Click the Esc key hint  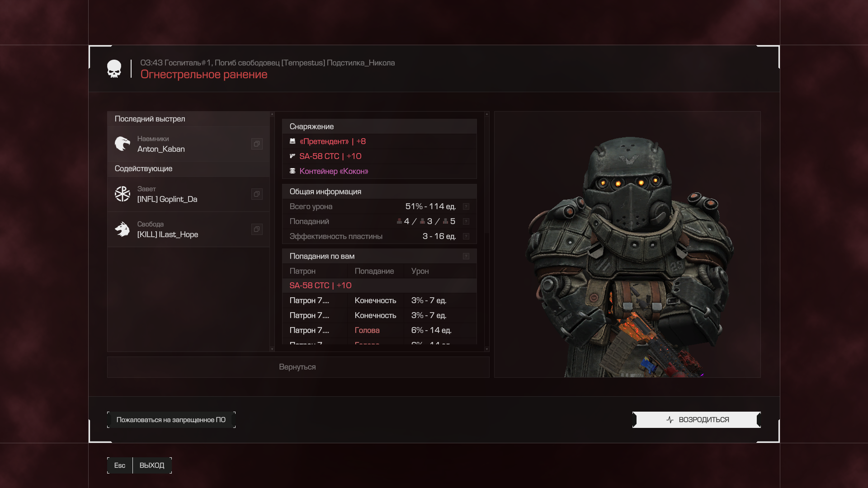120,465
